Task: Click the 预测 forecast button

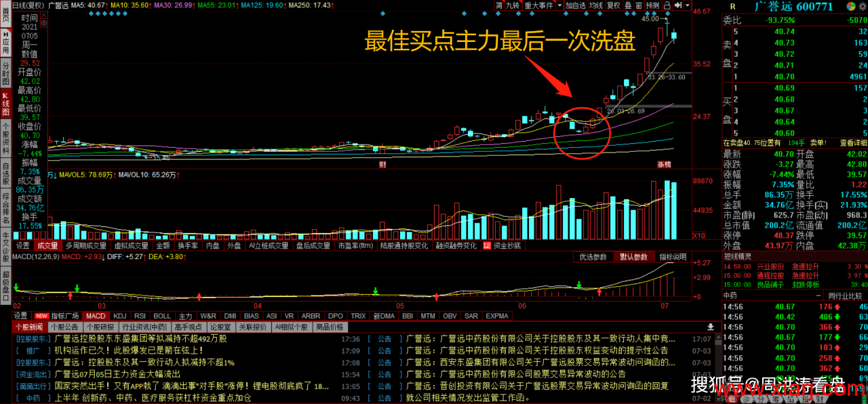Action: [652, 5]
